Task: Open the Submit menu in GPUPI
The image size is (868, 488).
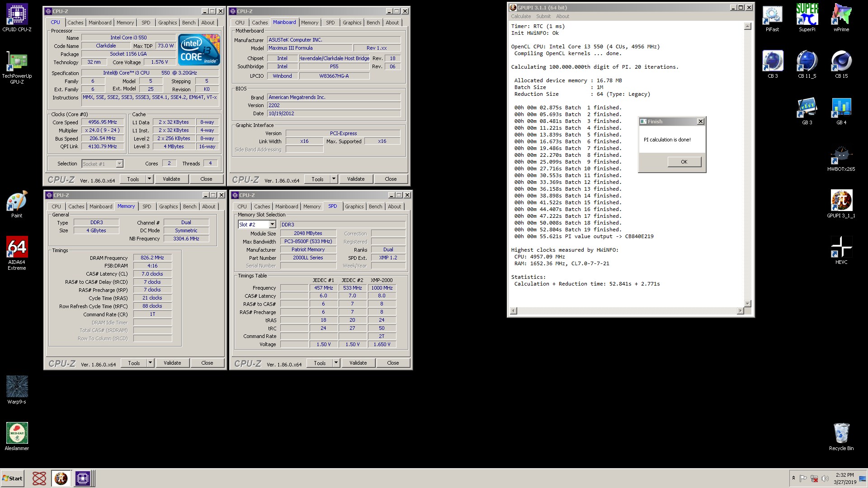Action: [543, 16]
